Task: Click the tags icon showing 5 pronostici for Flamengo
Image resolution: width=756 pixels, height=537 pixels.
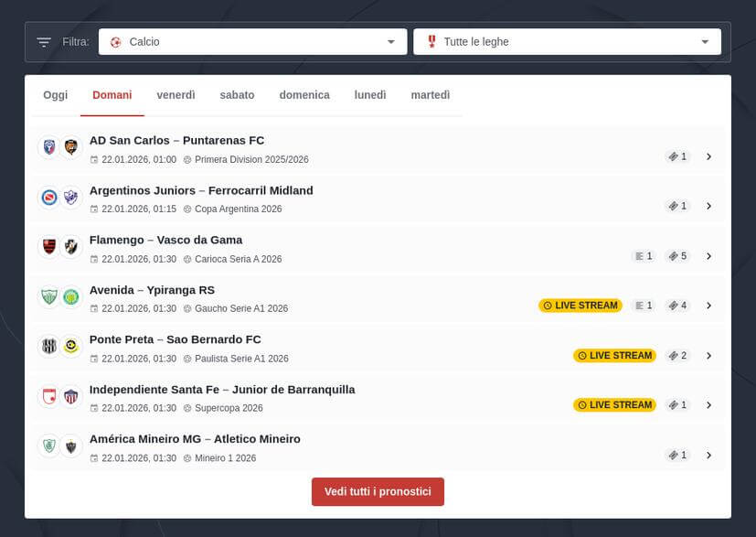Action: pyautogui.click(x=676, y=256)
